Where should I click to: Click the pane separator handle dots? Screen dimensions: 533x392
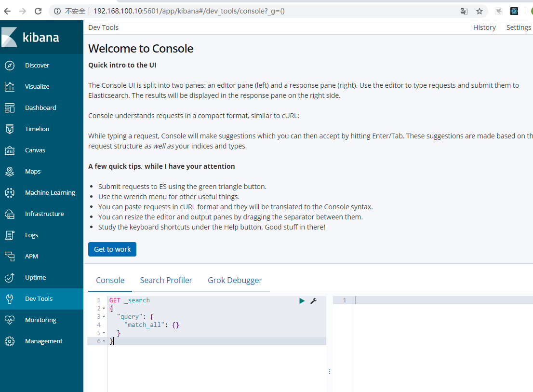tap(329, 372)
